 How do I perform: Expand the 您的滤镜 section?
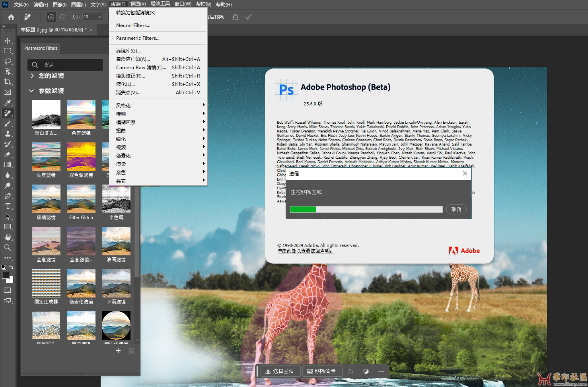pyautogui.click(x=32, y=76)
